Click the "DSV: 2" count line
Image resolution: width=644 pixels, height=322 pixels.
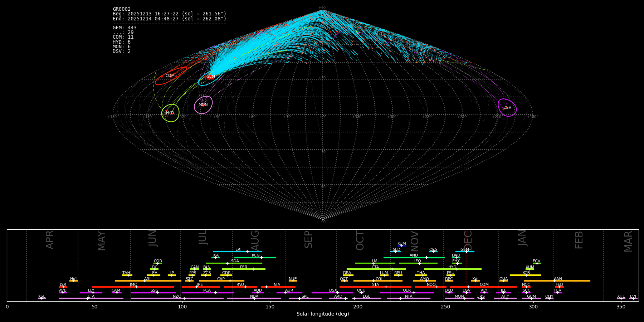(122, 51)
